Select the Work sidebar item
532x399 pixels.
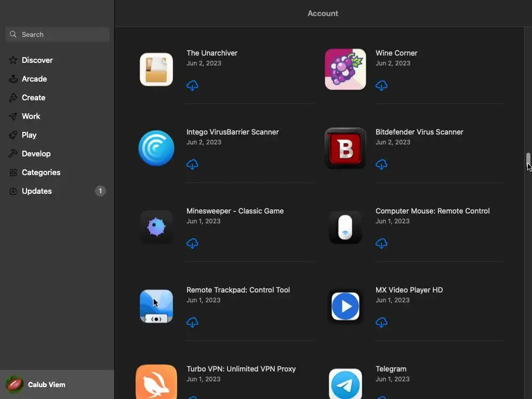point(57,116)
